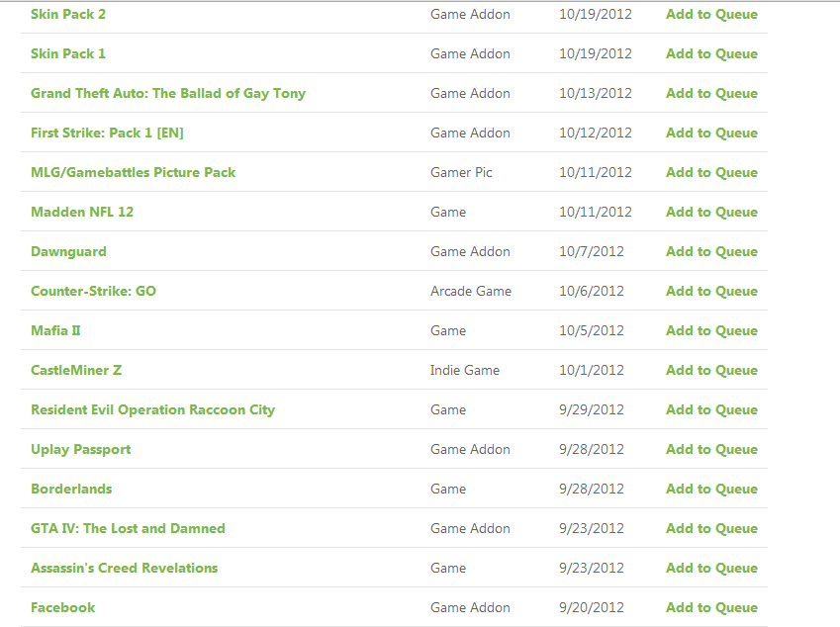The width and height of the screenshot is (840, 627).
Task: Open the Skin Pack 2 title link
Action: coord(68,14)
